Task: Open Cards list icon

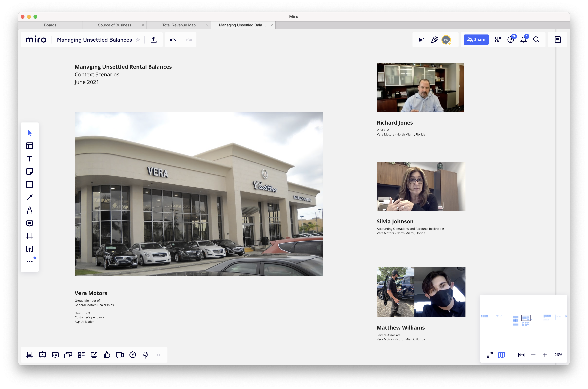Action: (81, 355)
